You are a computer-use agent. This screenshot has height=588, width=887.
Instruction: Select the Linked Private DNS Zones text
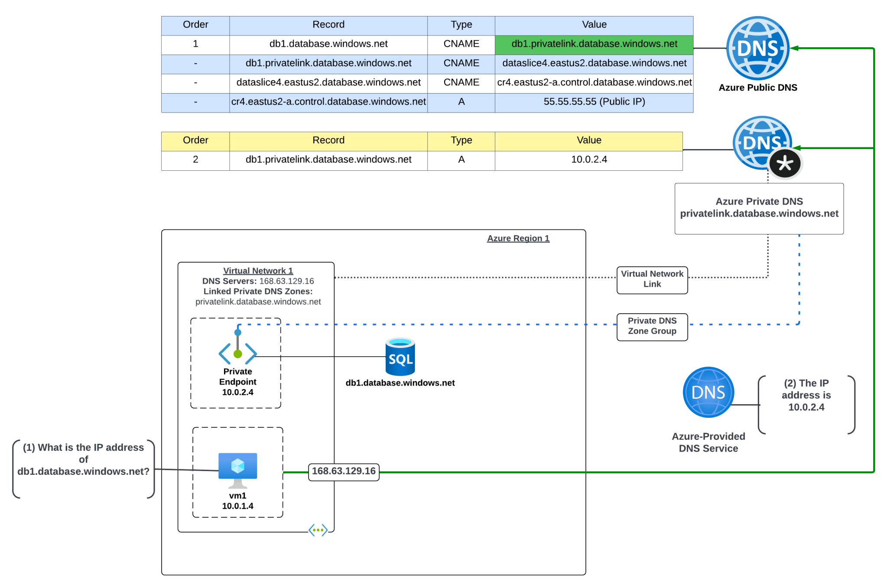point(258,292)
